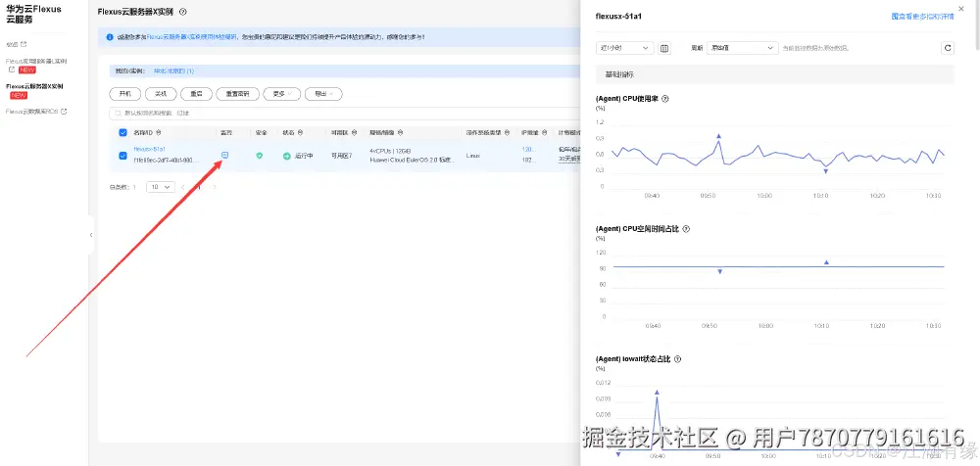980x466 pixels.
Task: Click the IP地址 column header icon
Action: [543, 132]
